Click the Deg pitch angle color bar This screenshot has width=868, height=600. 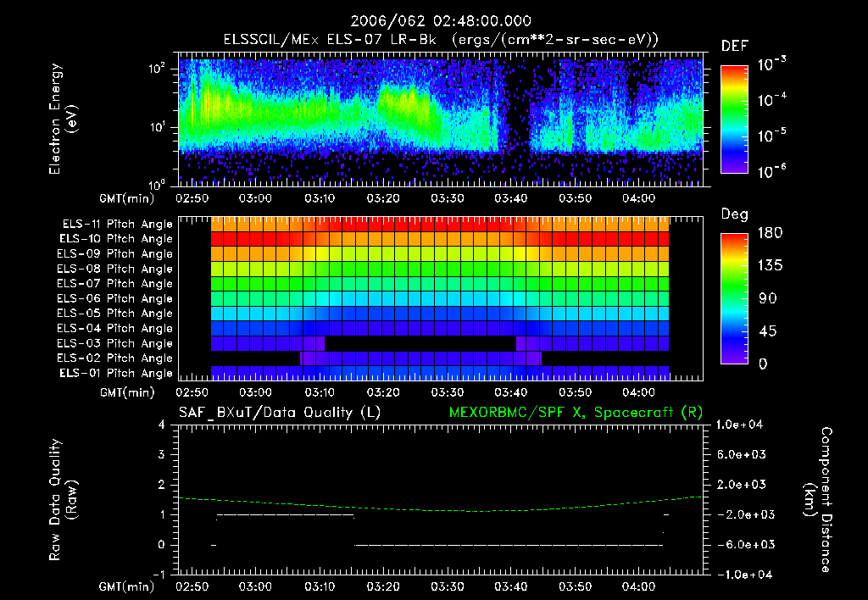click(x=734, y=298)
